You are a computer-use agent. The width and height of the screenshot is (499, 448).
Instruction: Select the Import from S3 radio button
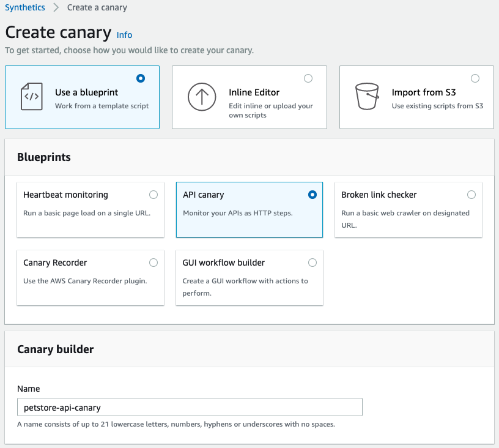475,78
